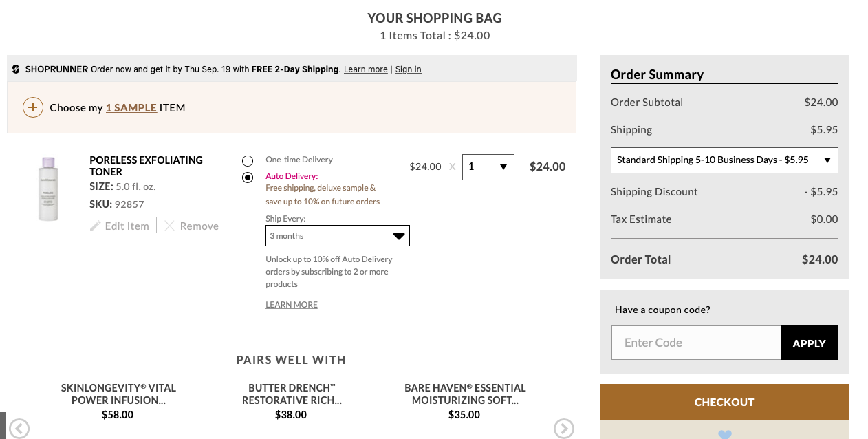
Task: Click the ShopRunner Learn more link
Action: 366,69
